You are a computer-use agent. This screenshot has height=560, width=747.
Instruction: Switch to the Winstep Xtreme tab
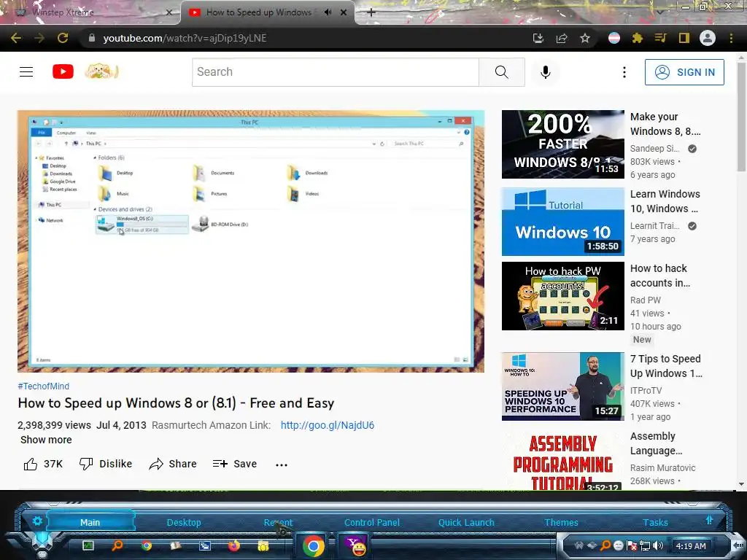pos(90,12)
